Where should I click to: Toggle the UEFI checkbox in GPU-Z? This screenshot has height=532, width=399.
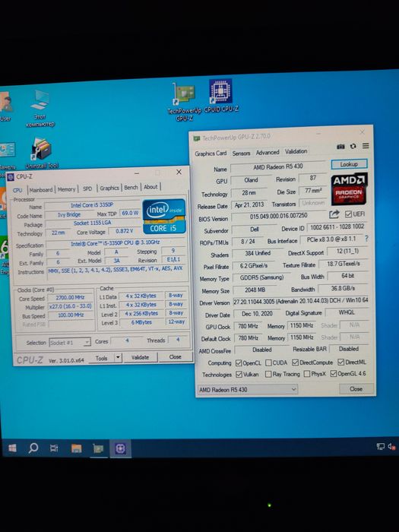348,214
